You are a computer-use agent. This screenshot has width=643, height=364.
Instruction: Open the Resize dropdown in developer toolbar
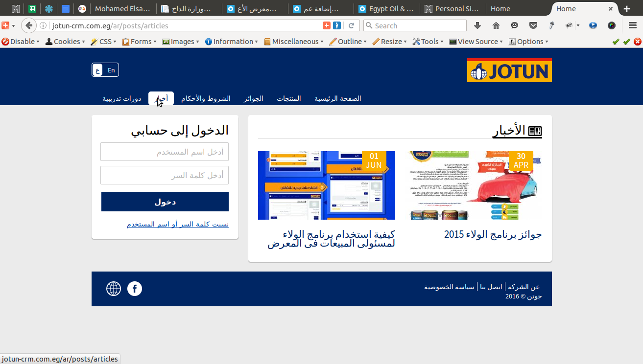[x=390, y=42]
